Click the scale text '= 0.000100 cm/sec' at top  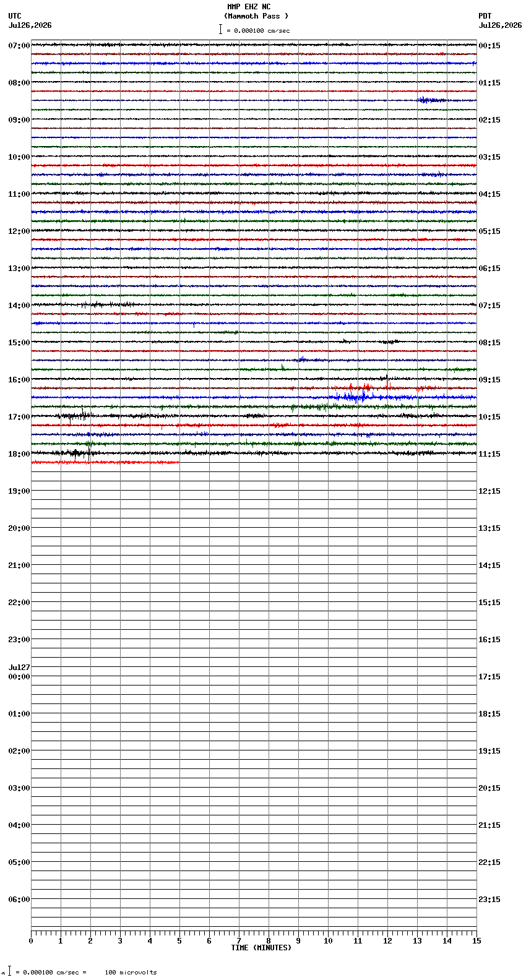click(258, 30)
